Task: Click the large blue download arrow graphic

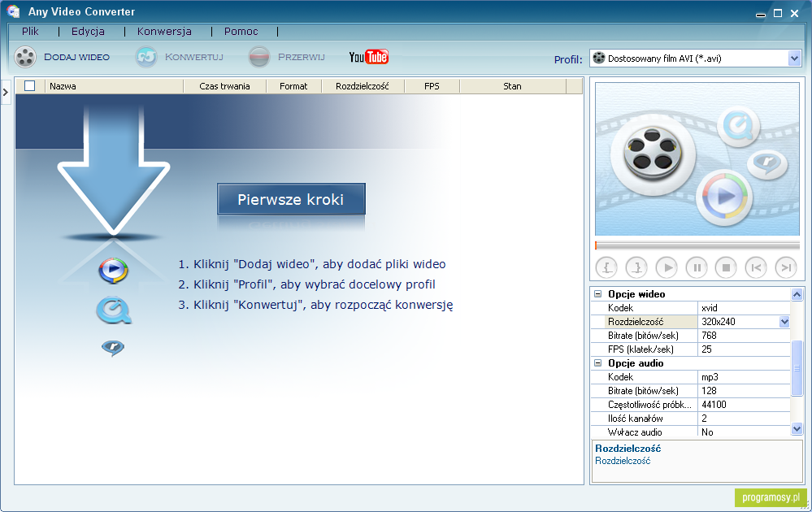Action: 114,170
